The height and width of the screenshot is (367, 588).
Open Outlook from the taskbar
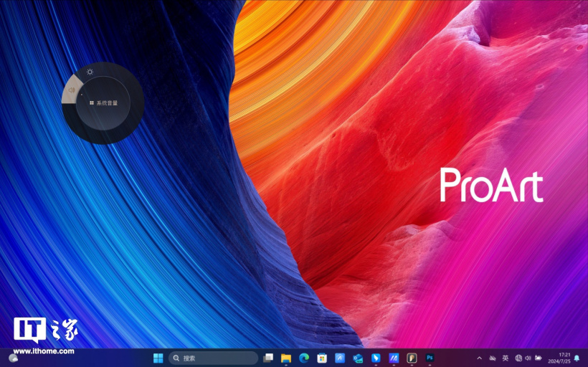click(358, 358)
